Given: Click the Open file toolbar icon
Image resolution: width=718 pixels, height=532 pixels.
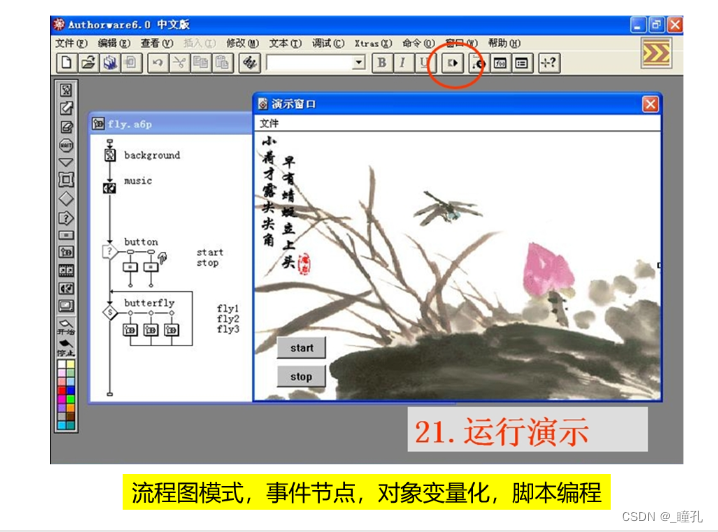Looking at the screenshot, I should tap(88, 63).
